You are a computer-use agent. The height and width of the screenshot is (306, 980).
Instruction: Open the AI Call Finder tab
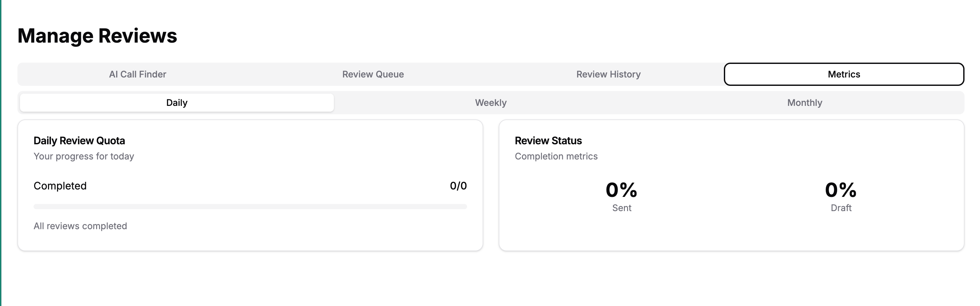coord(137,74)
